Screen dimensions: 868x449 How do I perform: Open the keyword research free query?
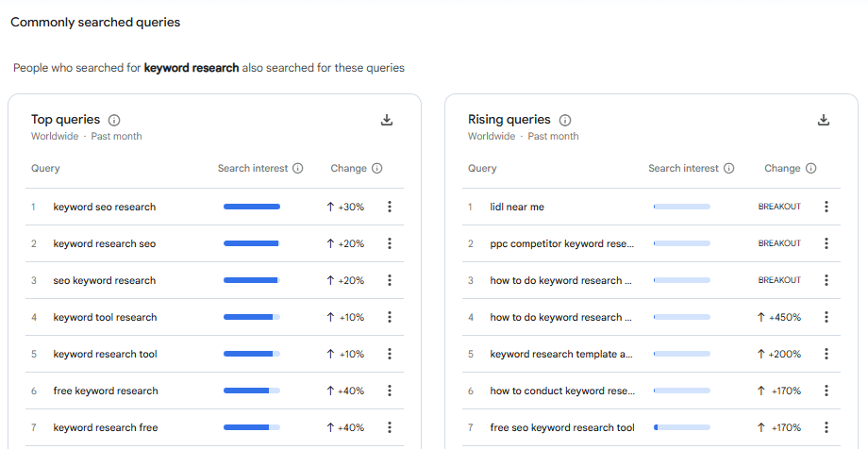click(106, 428)
